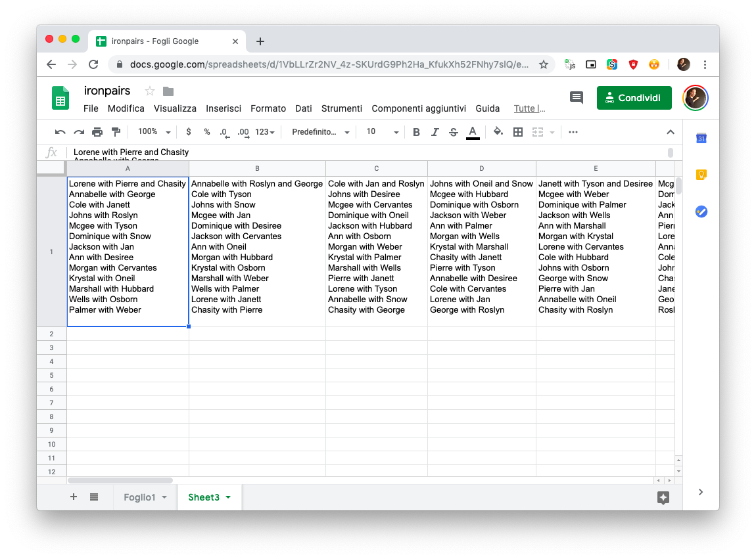Switch to the Foglio1 sheet tab
This screenshot has width=756, height=559.
[x=140, y=497]
